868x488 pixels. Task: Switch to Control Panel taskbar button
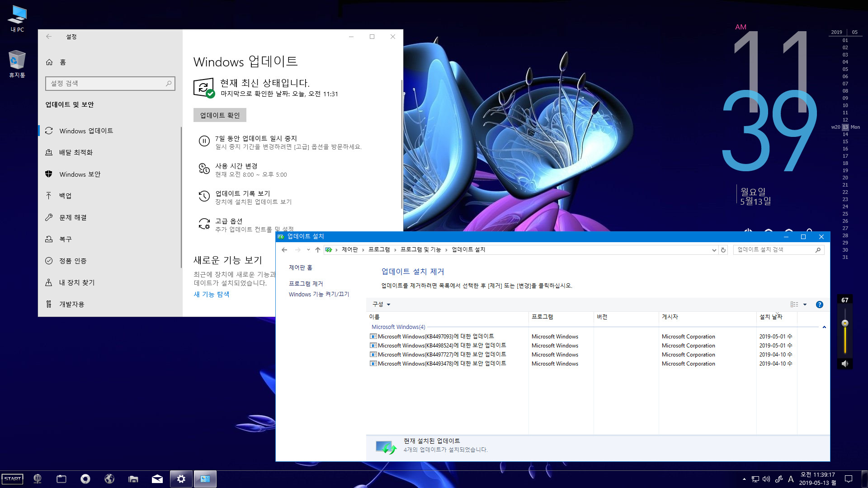205,479
